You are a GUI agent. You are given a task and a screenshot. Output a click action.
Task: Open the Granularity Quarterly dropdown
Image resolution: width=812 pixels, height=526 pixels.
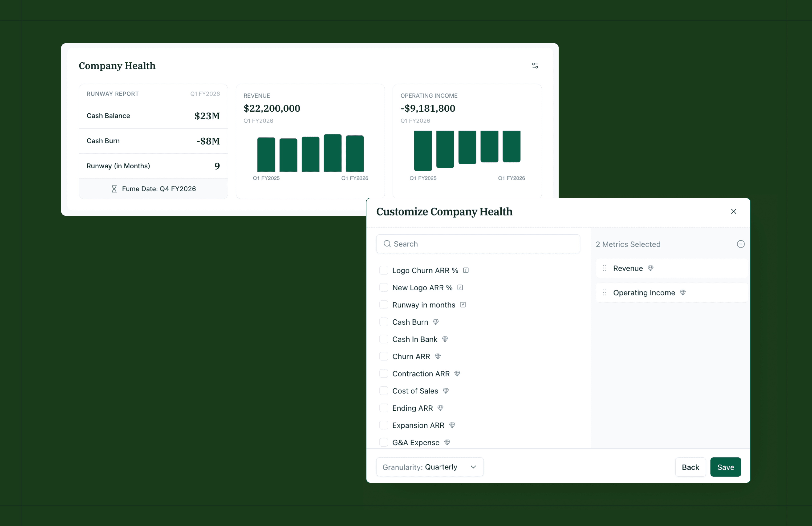(x=430, y=467)
